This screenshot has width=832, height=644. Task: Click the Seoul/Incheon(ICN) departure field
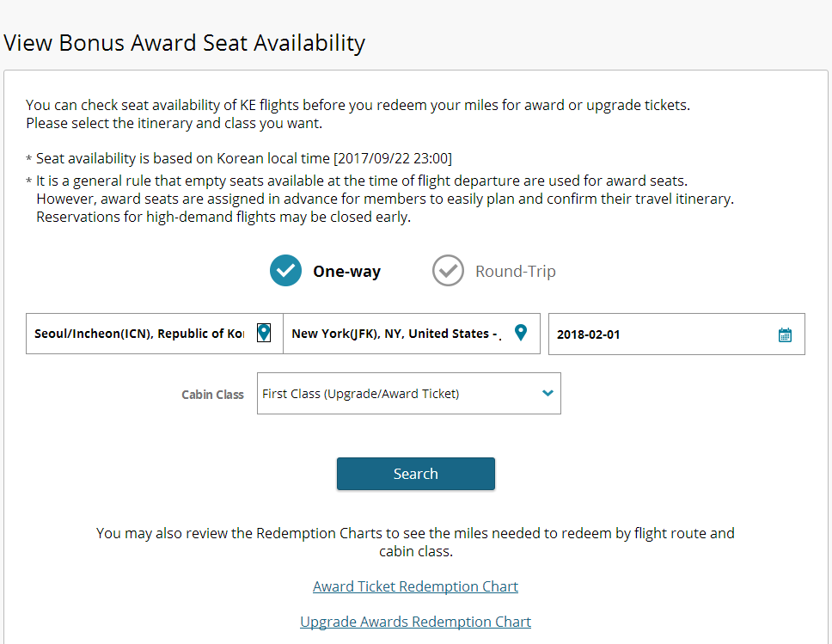[x=155, y=334]
